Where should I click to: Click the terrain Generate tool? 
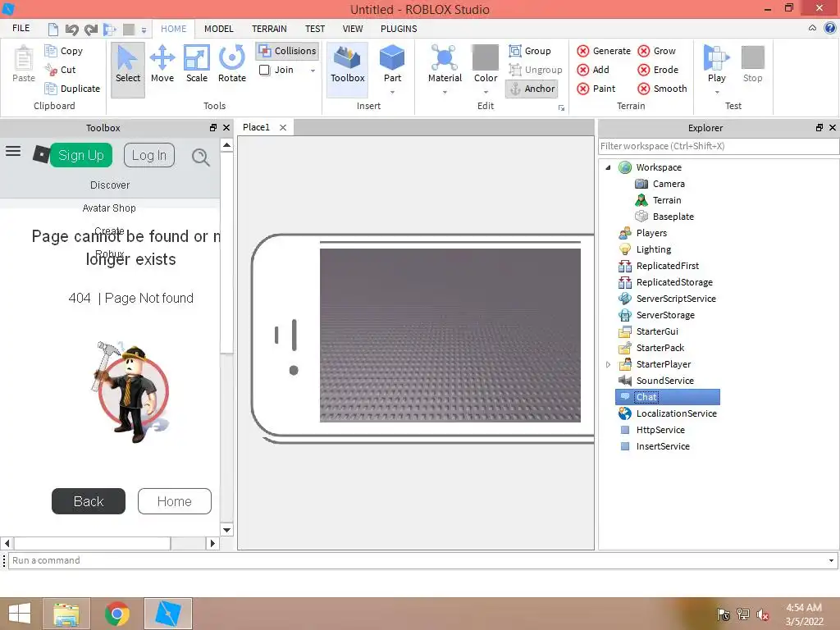(604, 51)
